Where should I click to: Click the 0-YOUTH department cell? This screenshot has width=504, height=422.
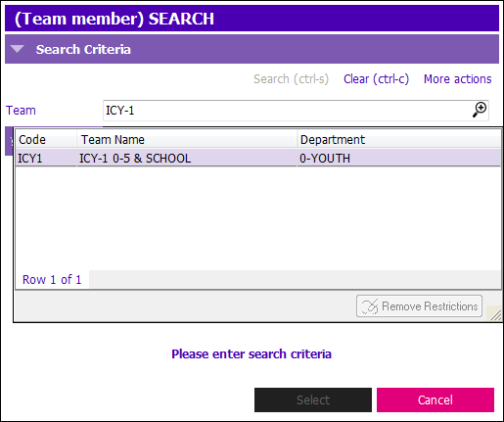coord(399,159)
